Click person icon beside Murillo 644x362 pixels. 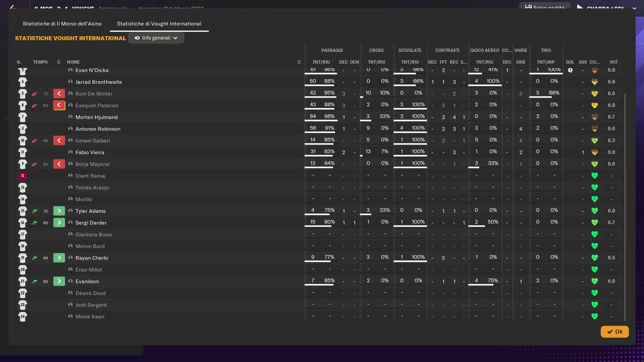point(70,199)
